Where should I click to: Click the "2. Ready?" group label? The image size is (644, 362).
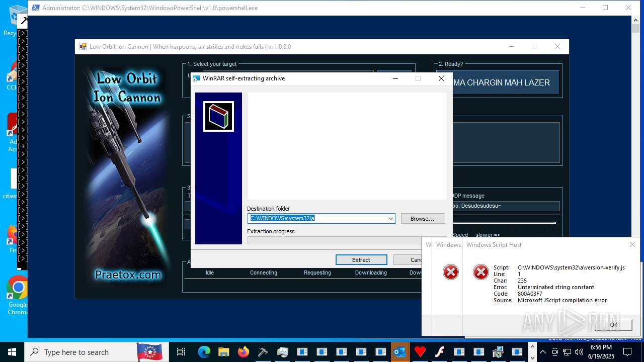[x=451, y=64]
